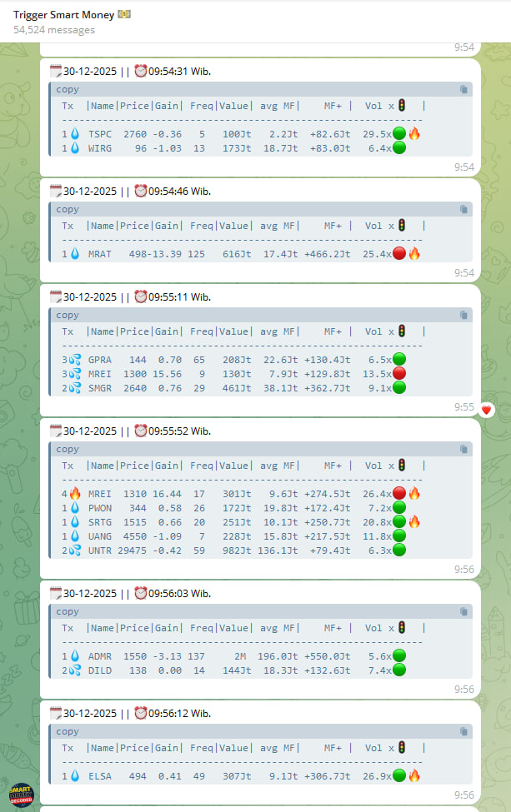The image size is (511, 812).
Task: Click the fire icon after SRTG 20.8x
Action: [414, 522]
